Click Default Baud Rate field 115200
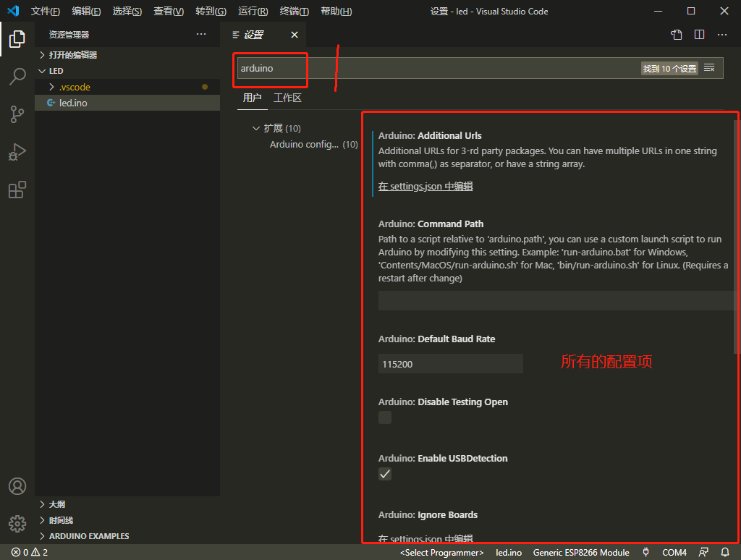Viewport: 741px width, 560px height. pyautogui.click(x=450, y=364)
